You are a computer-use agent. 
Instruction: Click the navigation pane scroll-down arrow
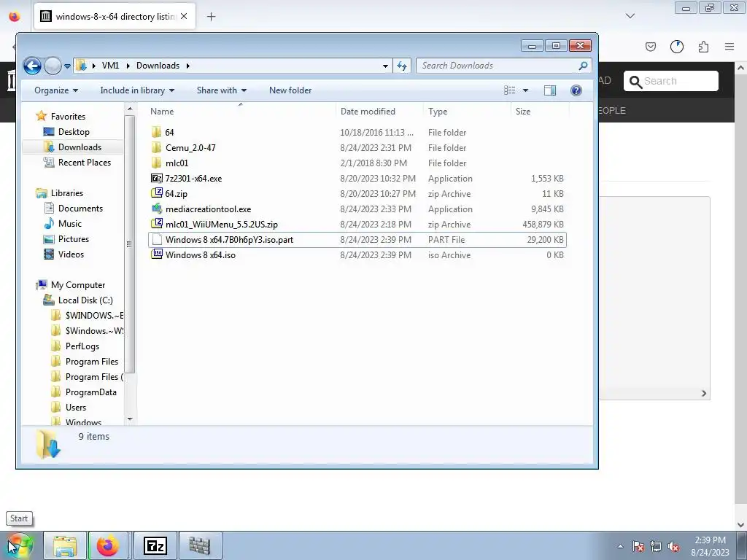point(130,419)
